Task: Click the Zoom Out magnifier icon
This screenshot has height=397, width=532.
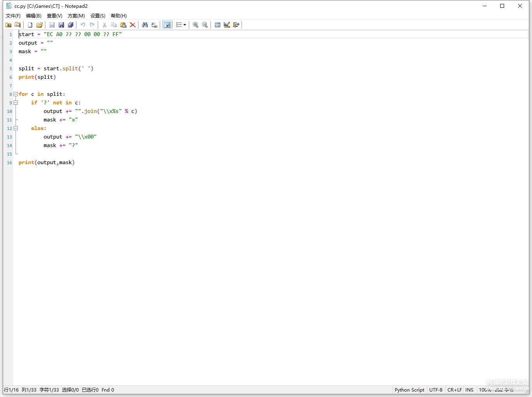Action: tap(205, 25)
